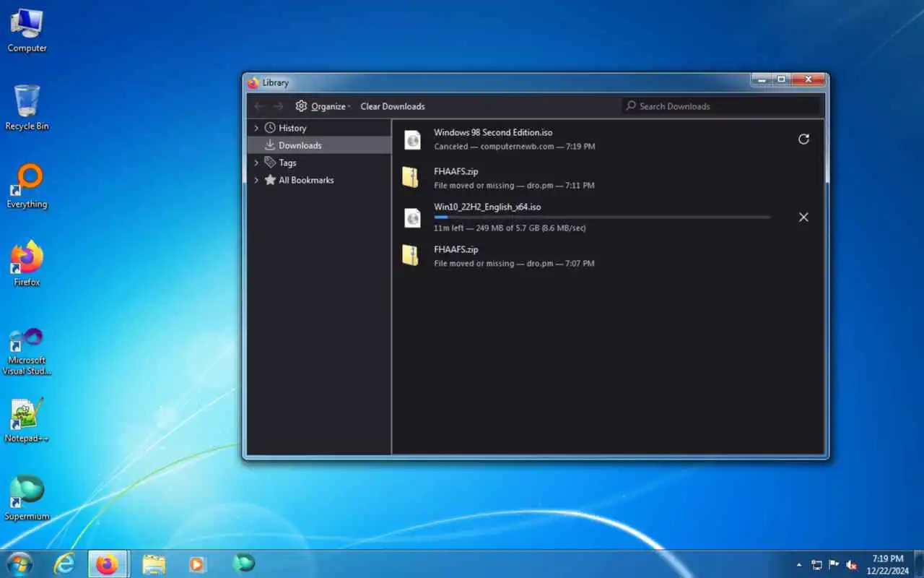The image size is (924, 578).
Task: Open the Firefox desktop shortcut
Action: [27, 264]
